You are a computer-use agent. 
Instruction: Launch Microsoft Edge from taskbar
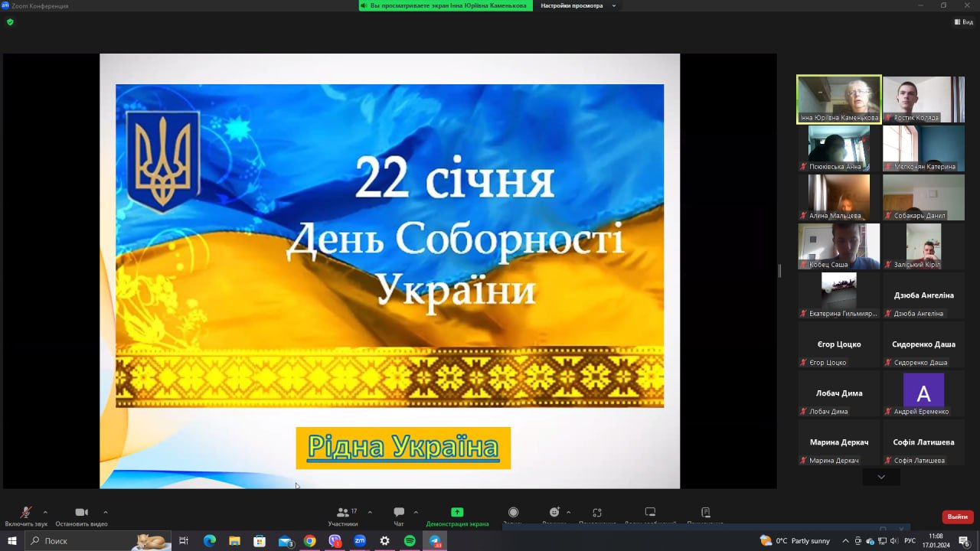[x=210, y=541]
